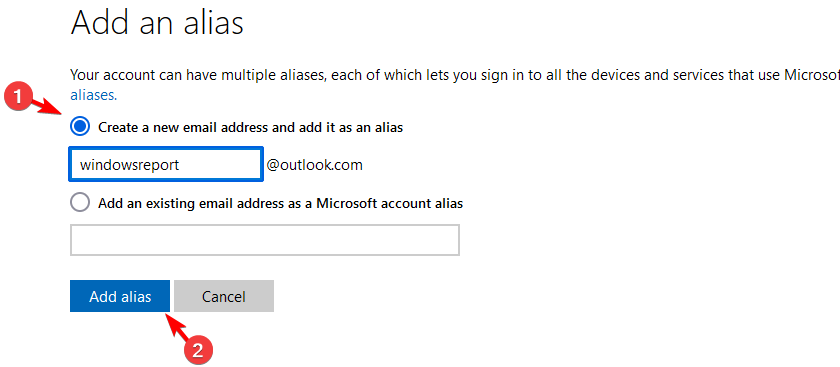Open the blue 'aliases.' link
This screenshot has height=367, width=840.
(x=93, y=95)
